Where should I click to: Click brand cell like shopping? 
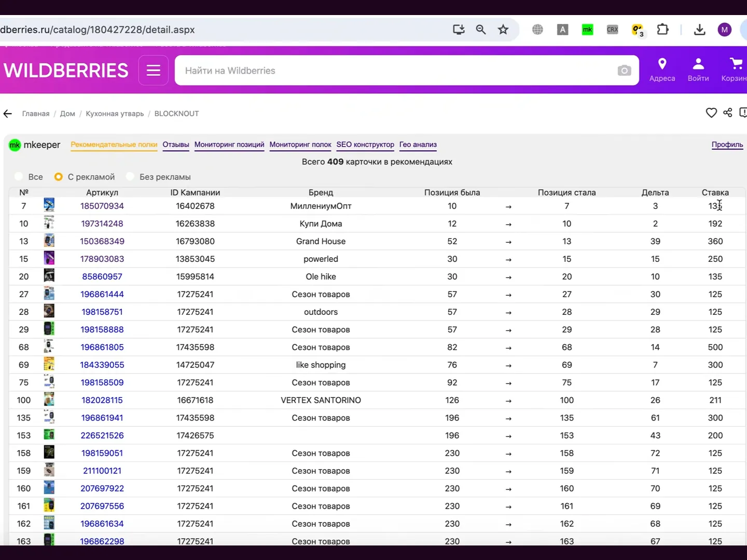pyautogui.click(x=321, y=365)
